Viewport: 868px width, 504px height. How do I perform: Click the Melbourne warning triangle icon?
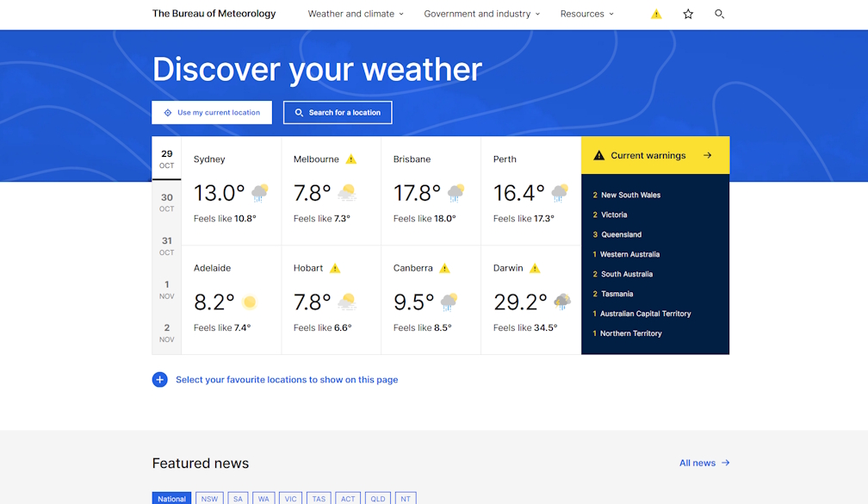(x=350, y=159)
